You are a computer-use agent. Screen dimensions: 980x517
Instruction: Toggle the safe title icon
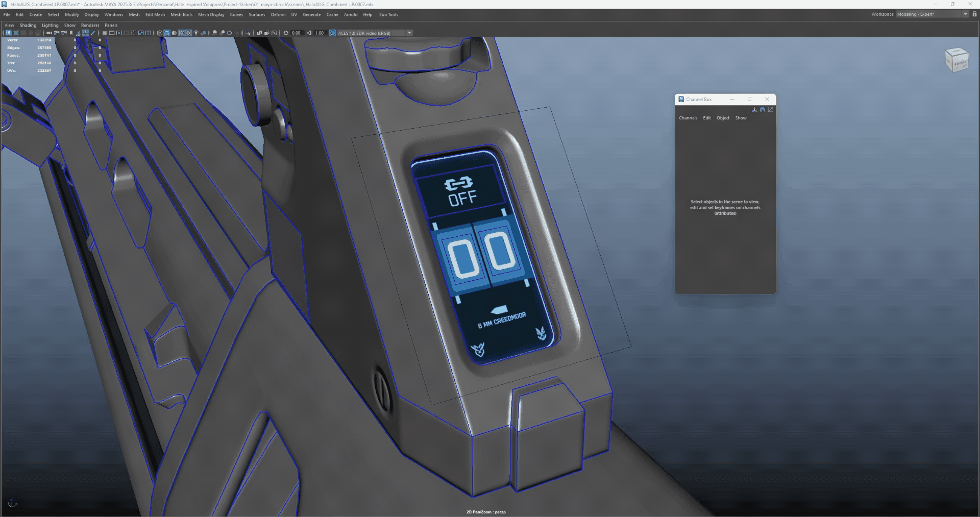click(148, 33)
